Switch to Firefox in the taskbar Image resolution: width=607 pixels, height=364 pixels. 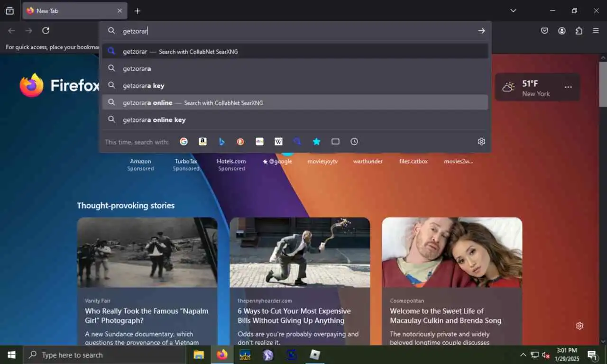222,355
